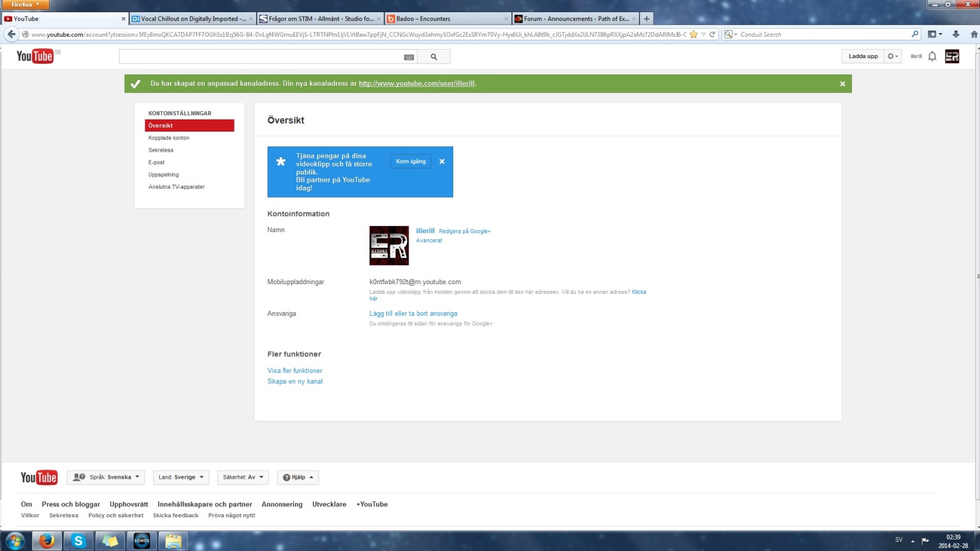Show hidden system tray icons
This screenshot has width=980, height=551.
point(913,541)
